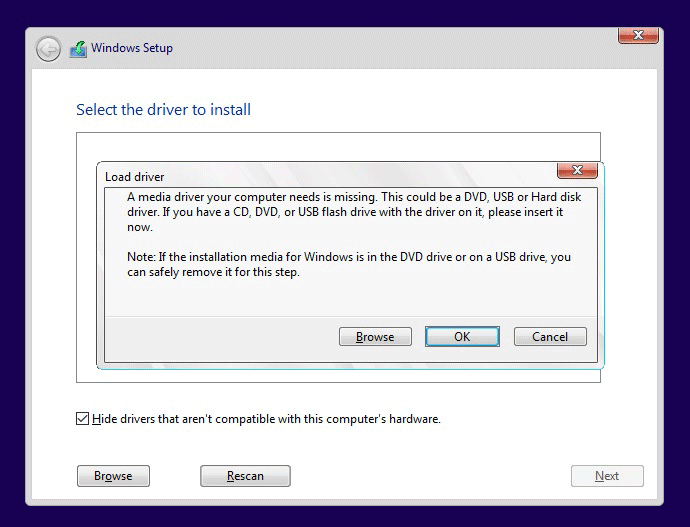The image size is (690, 527).
Task: Click the "A media driver your computer needs" message
Action: point(354,212)
